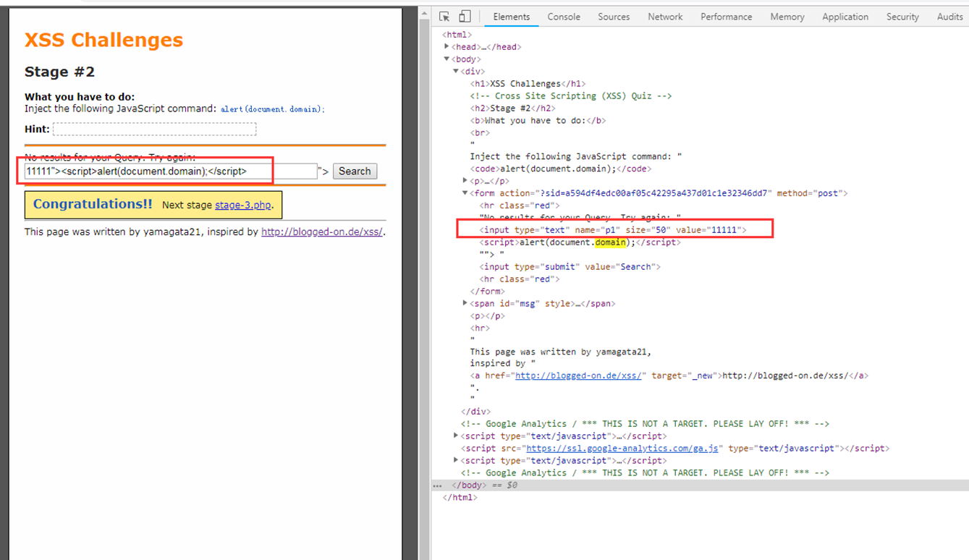Screen dimensions: 969x560
Task: Expand the head node
Action: point(448,47)
